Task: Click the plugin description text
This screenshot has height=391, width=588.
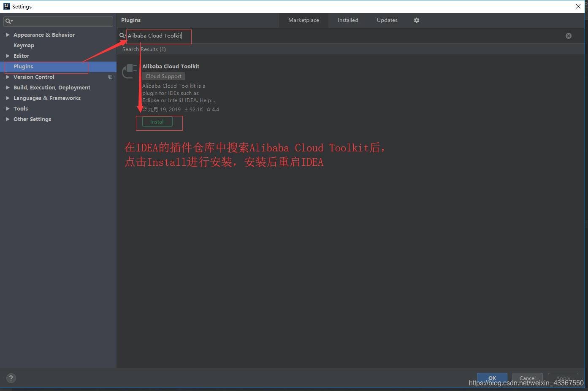Action: pos(179,93)
